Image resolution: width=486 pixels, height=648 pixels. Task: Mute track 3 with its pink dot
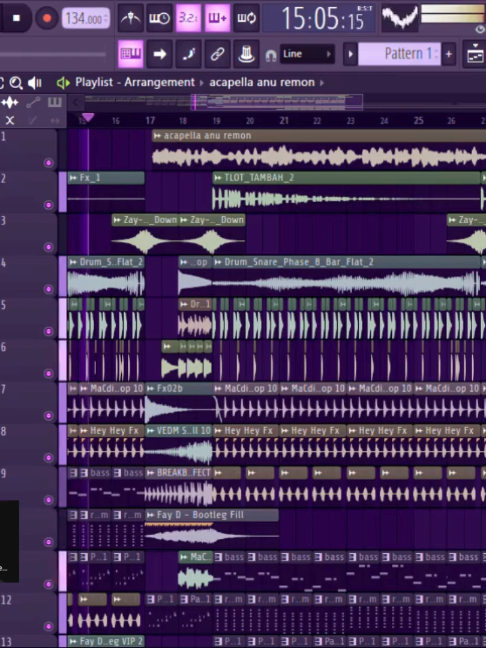click(x=49, y=247)
